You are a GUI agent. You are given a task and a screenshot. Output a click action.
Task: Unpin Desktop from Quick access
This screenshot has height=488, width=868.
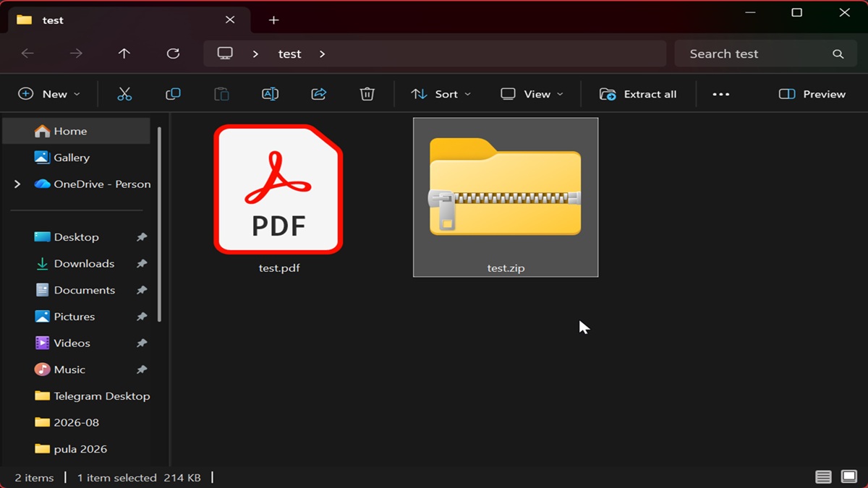point(142,237)
